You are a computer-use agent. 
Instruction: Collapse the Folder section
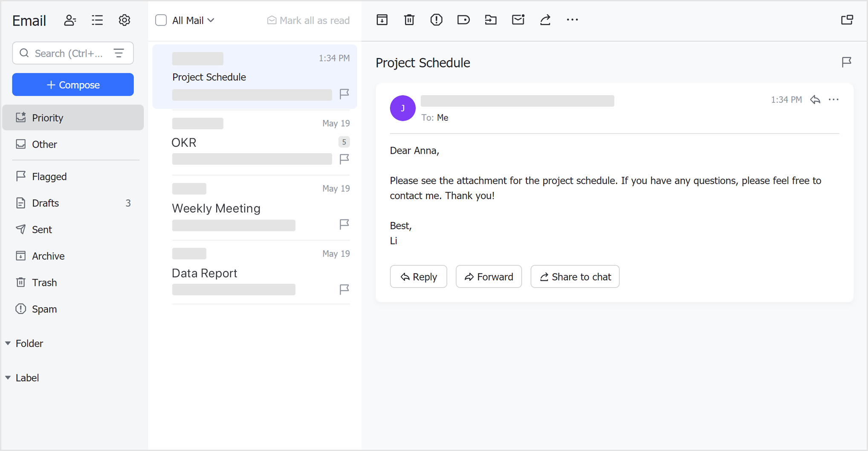click(7, 343)
